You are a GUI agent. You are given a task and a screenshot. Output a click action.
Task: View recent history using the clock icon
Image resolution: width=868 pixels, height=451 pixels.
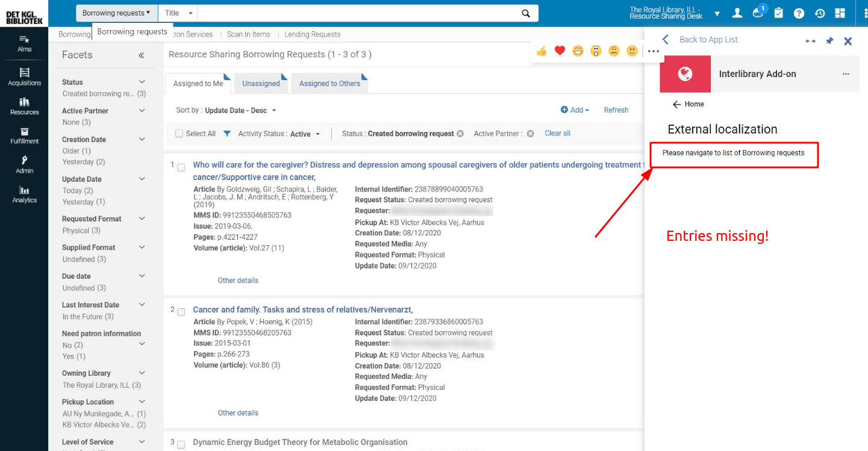pyautogui.click(x=819, y=13)
